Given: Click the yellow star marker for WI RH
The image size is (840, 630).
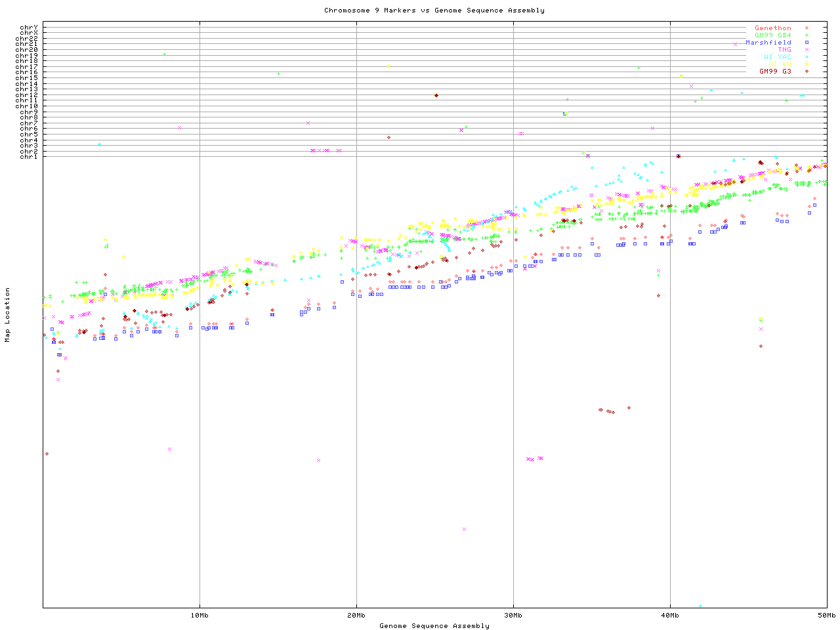Looking at the screenshot, I should [807, 64].
